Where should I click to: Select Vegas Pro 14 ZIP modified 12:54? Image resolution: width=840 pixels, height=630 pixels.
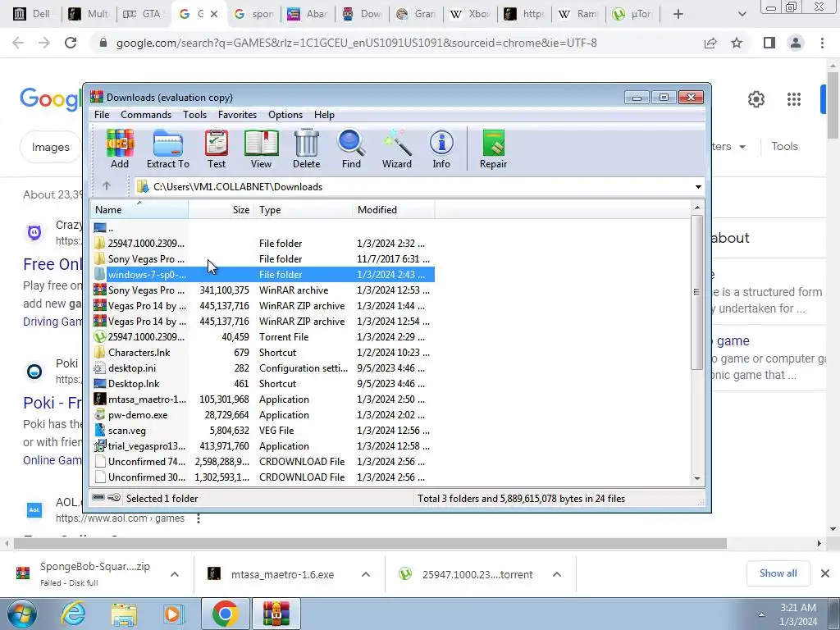[x=263, y=321]
